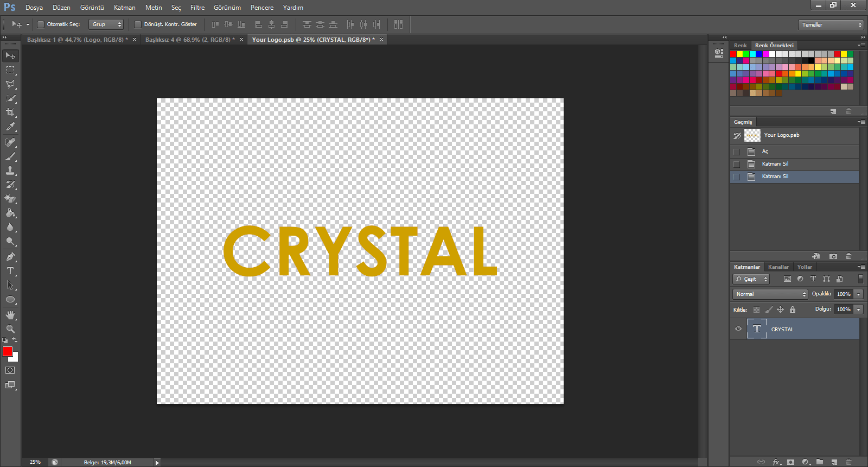This screenshot has height=467, width=868.
Task: Choose the Path Selection tool
Action: pyautogui.click(x=10, y=285)
